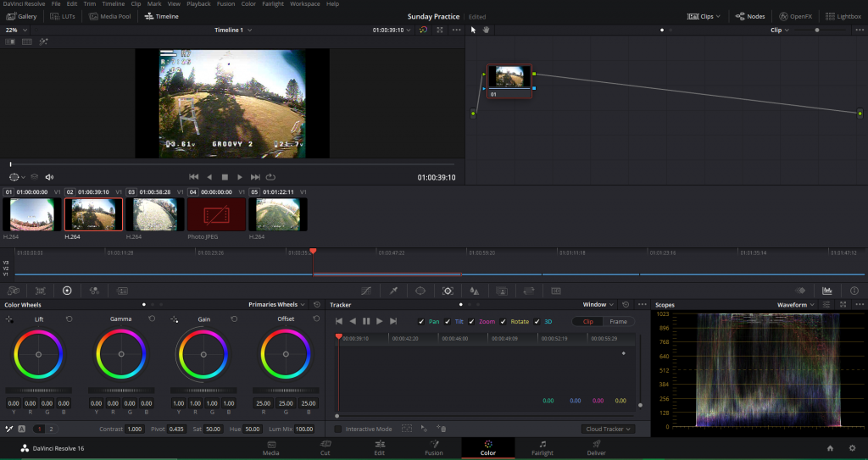
Task: Reset the Gain wheel
Action: 234,319
